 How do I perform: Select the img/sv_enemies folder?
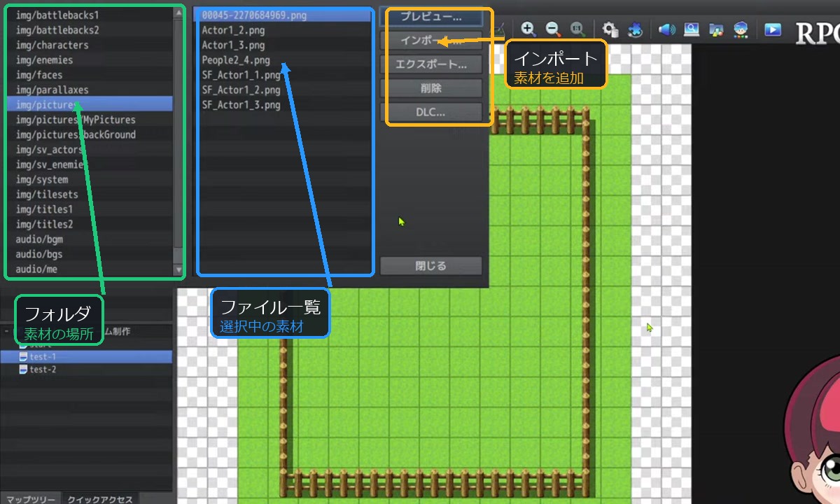(89, 164)
